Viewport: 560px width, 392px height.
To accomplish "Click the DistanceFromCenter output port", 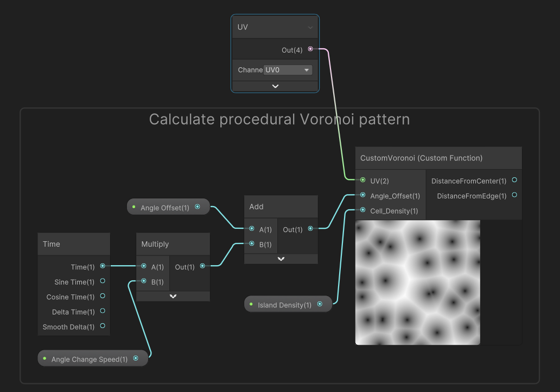I will coord(513,180).
